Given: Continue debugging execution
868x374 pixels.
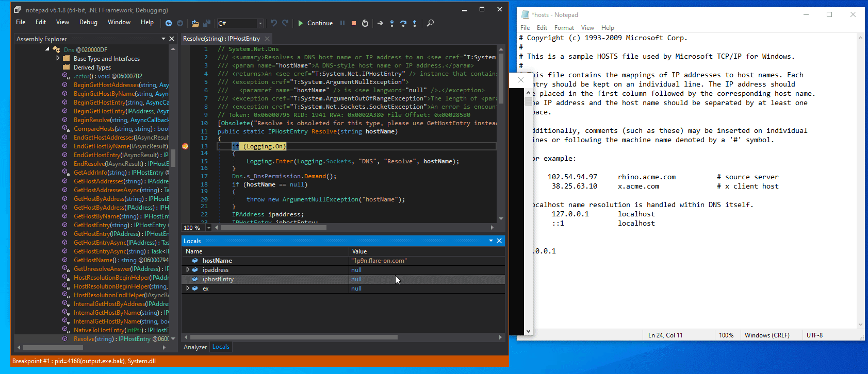Looking at the screenshot, I should [315, 23].
